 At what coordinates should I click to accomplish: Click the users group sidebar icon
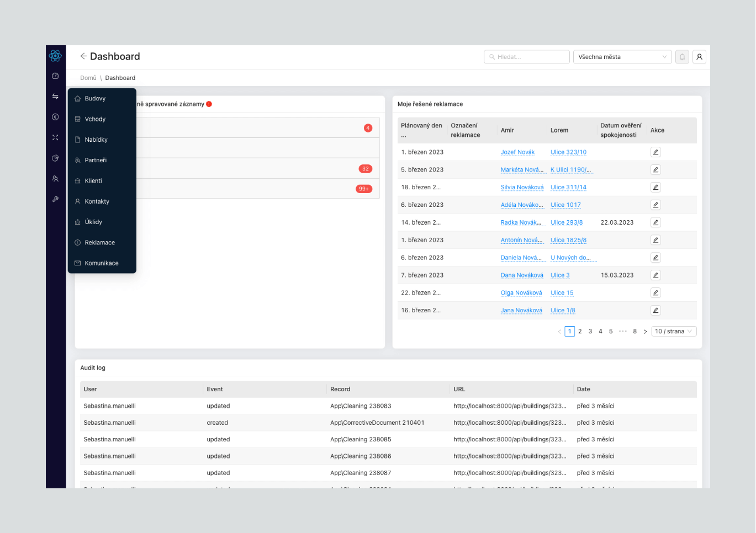point(55,179)
